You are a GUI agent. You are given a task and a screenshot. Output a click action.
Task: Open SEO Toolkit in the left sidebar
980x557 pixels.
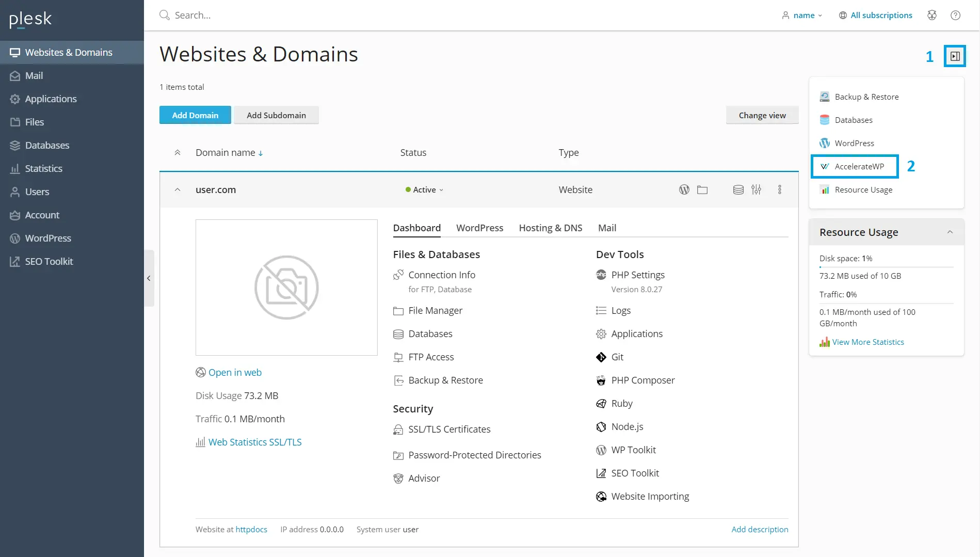point(72,261)
